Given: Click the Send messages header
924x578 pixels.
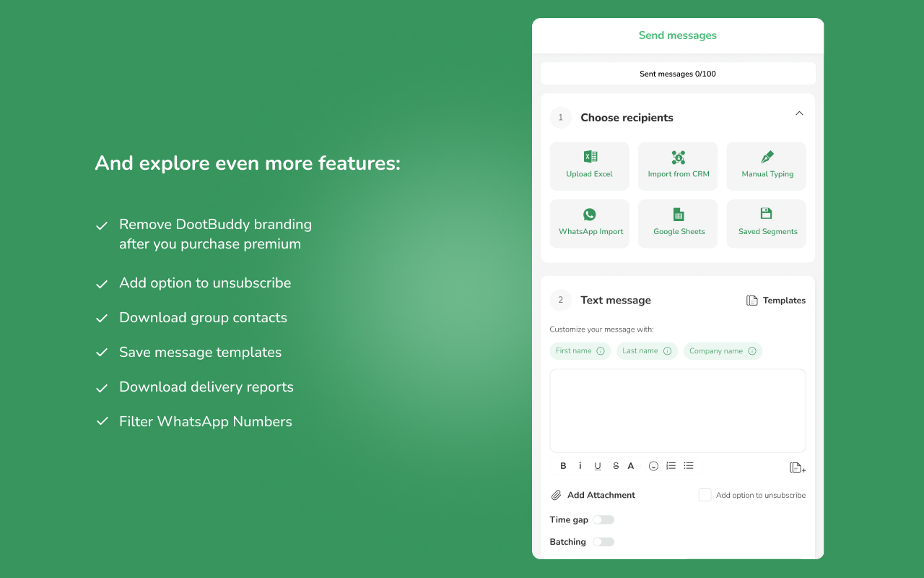Looking at the screenshot, I should coord(678,35).
